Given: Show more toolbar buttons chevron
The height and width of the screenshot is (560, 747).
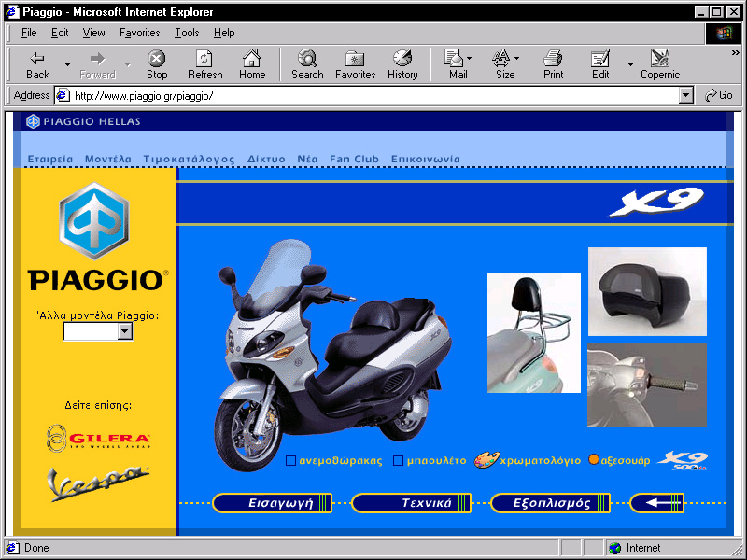Looking at the screenshot, I should (736, 53).
